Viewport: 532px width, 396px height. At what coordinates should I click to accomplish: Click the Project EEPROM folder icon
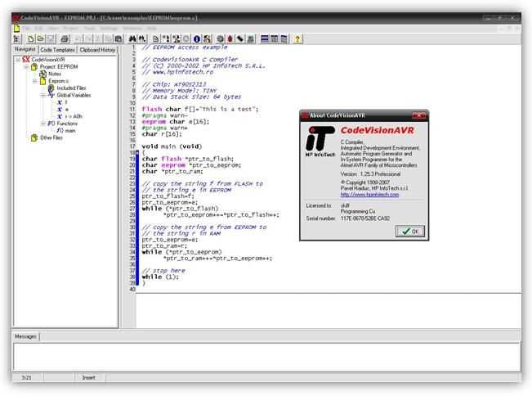pyautogui.click(x=34, y=66)
